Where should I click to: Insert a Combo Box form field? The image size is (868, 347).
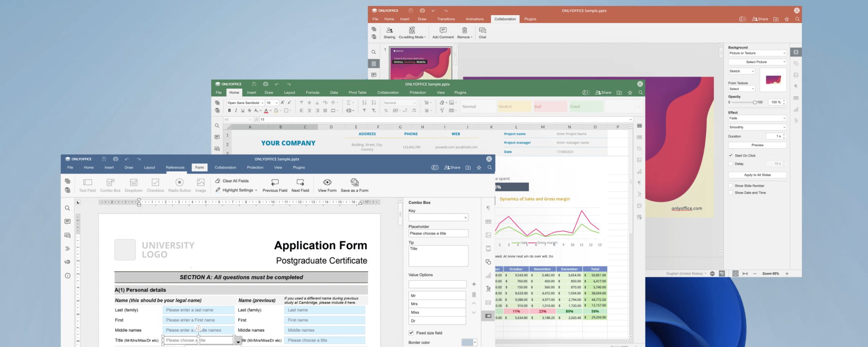[x=110, y=185]
